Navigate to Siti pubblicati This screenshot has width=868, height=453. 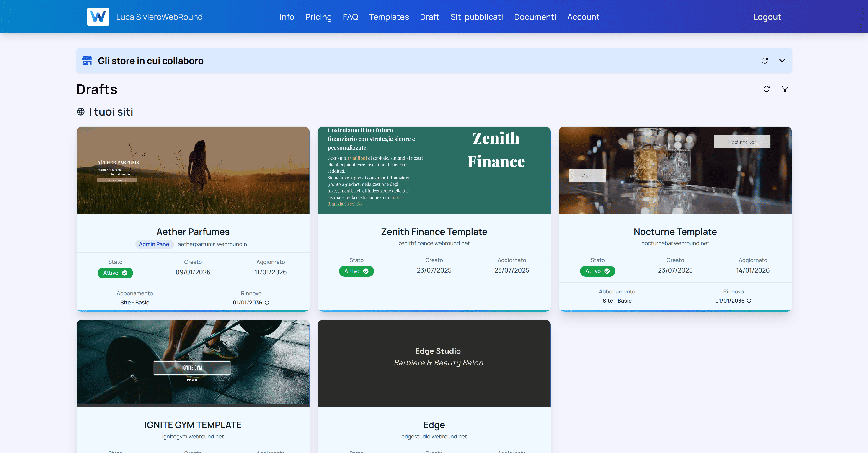(476, 17)
